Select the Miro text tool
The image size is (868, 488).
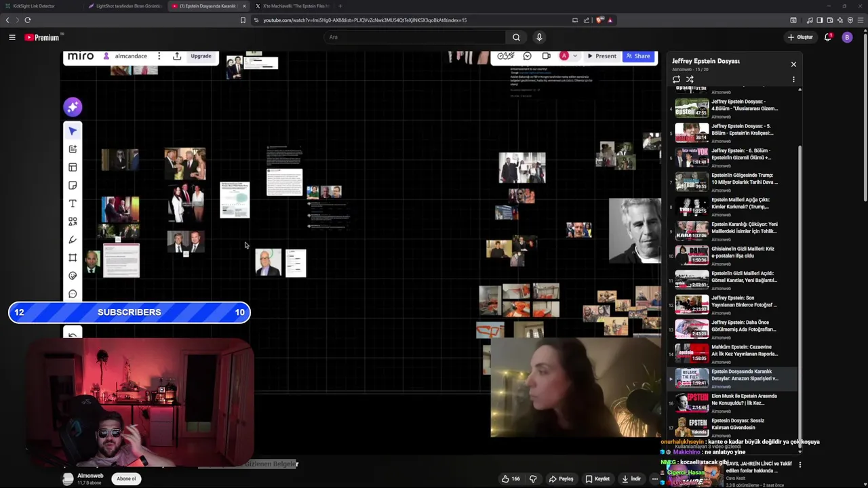pos(73,203)
